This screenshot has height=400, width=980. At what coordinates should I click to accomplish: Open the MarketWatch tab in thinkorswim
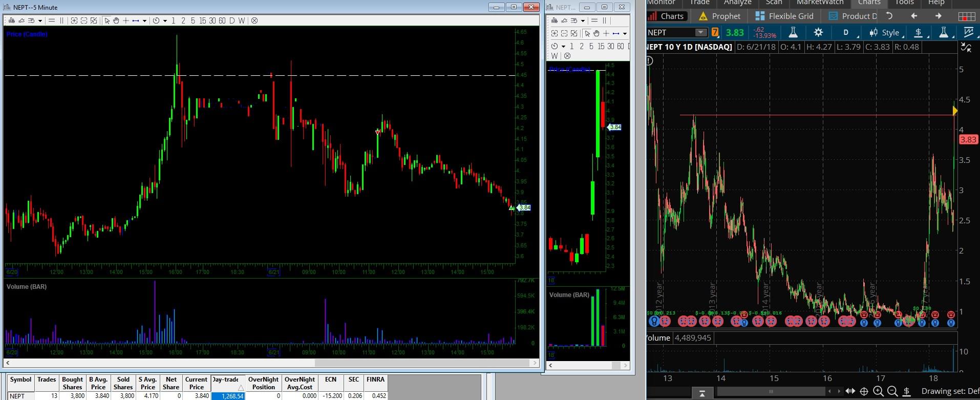pos(820,3)
